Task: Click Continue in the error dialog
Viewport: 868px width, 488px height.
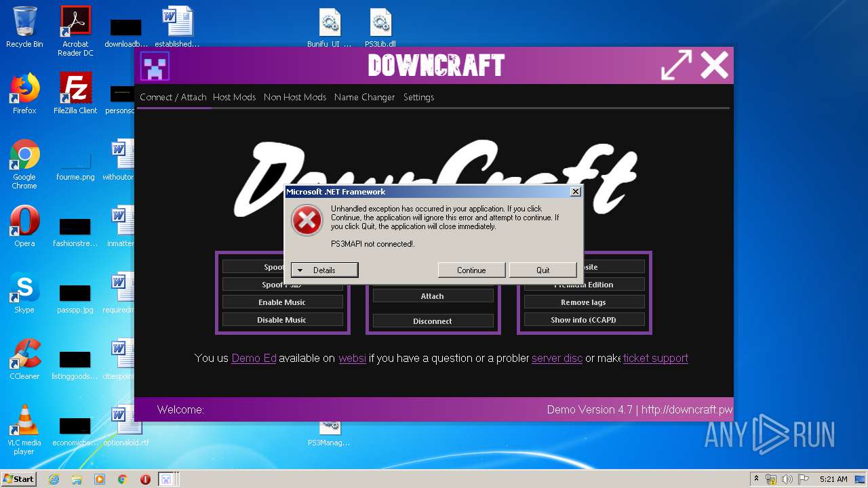Action: tap(471, 270)
